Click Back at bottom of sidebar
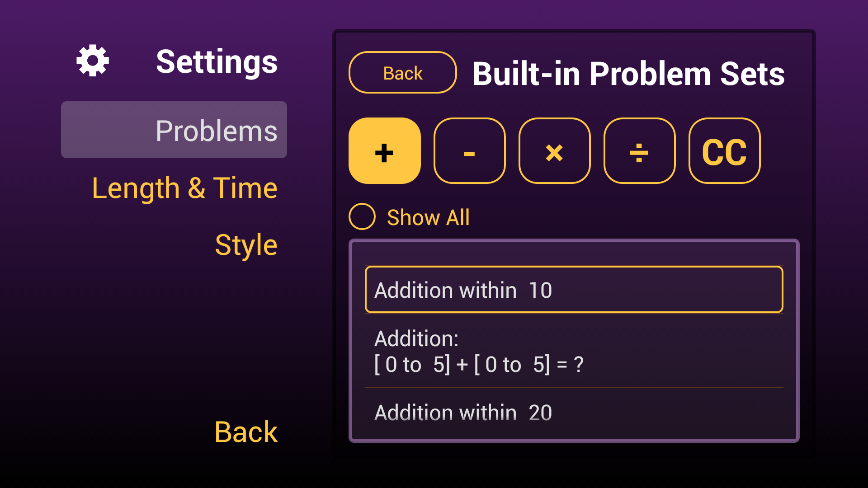The height and width of the screenshot is (488, 868). pos(245,432)
